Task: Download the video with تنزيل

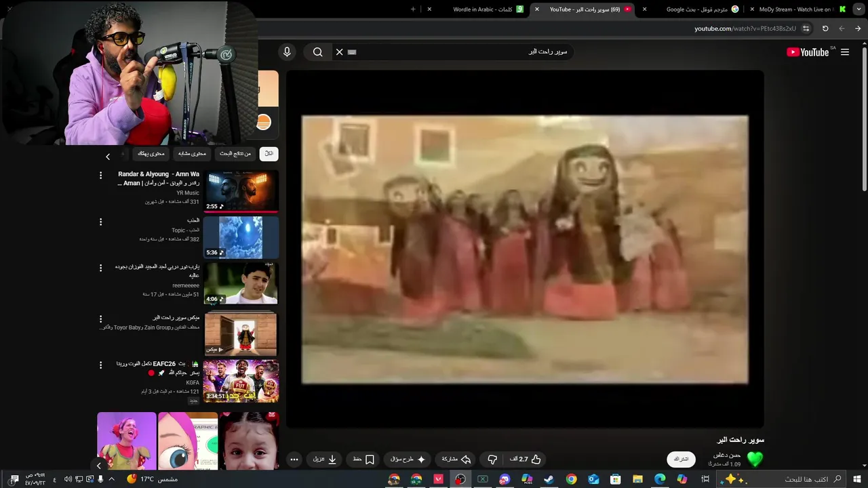Action: (x=325, y=459)
